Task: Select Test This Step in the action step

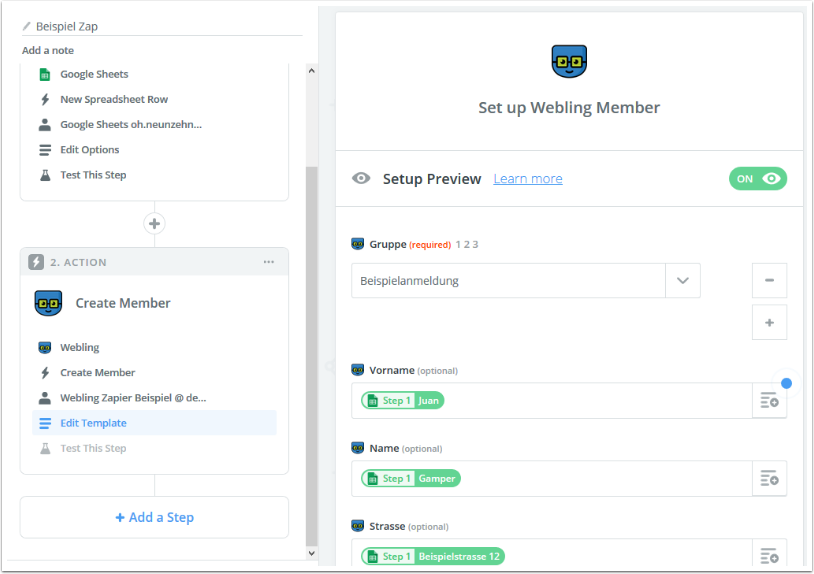Action: tap(154, 448)
